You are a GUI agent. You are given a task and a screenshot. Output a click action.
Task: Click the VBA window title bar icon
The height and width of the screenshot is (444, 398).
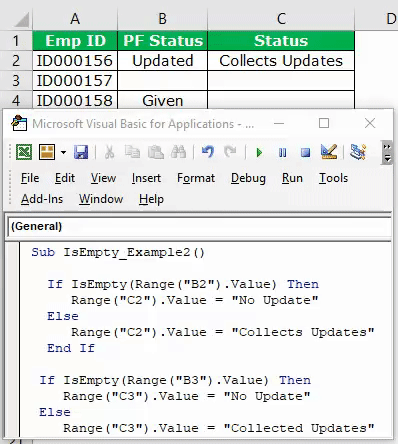(x=19, y=123)
